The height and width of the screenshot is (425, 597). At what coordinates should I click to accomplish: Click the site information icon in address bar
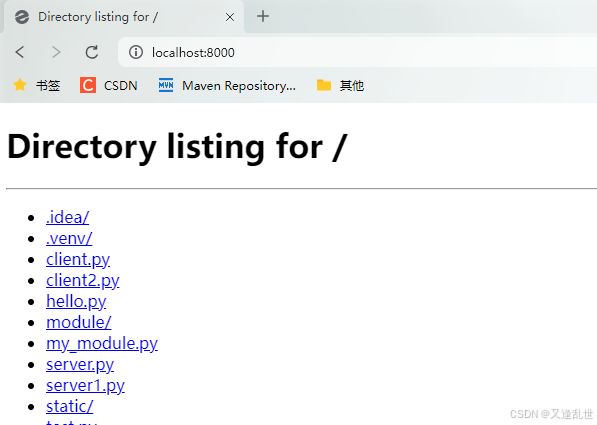[x=136, y=52]
